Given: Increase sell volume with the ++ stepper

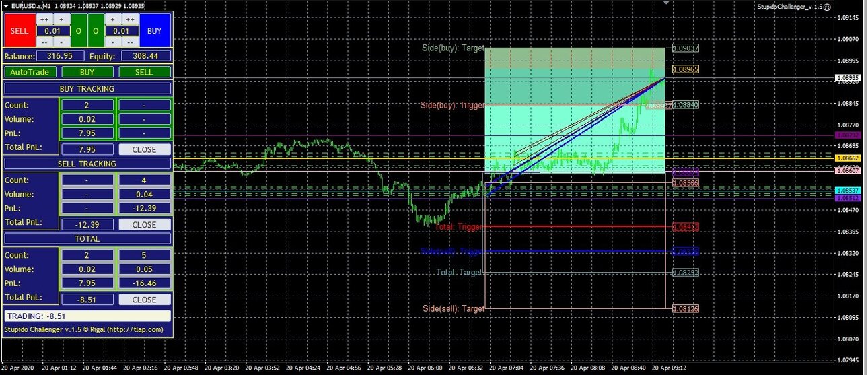Looking at the screenshot, I should (x=44, y=20).
